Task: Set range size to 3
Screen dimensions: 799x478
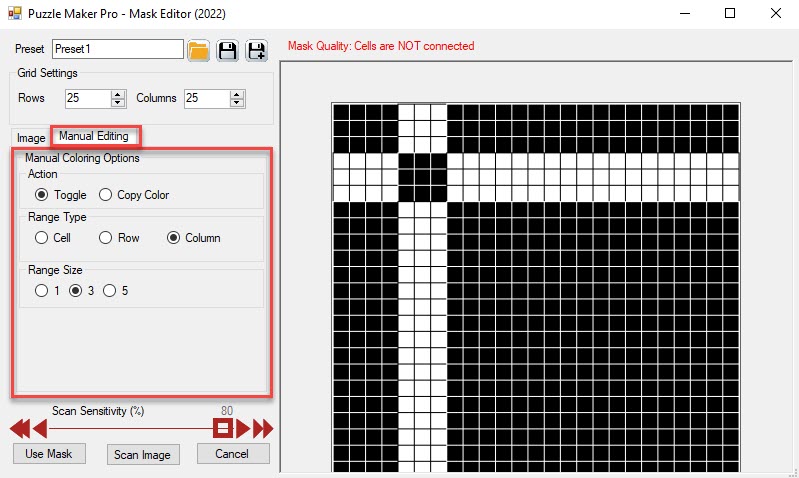Action: coord(75,290)
